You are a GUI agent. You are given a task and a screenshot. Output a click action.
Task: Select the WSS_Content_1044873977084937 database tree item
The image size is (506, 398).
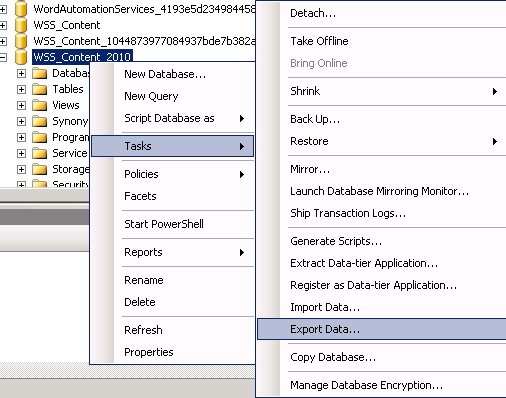[144, 41]
